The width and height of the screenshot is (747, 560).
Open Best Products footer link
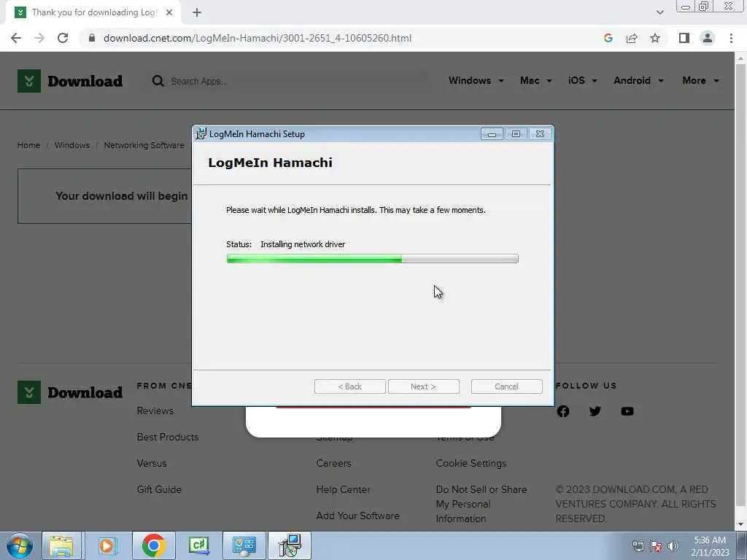pos(168,437)
